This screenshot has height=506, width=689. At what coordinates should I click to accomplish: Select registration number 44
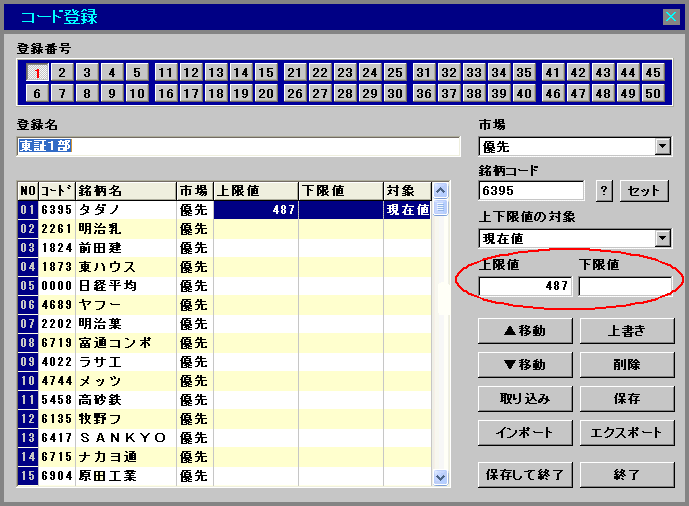[x=628, y=72]
